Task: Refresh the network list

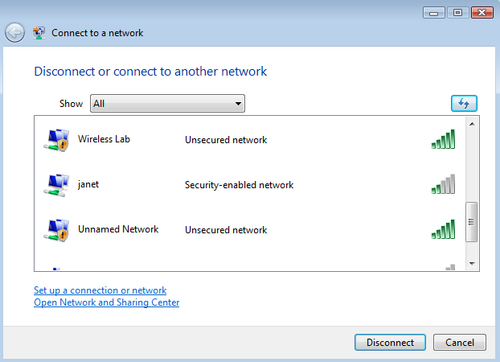Action: click(x=464, y=103)
